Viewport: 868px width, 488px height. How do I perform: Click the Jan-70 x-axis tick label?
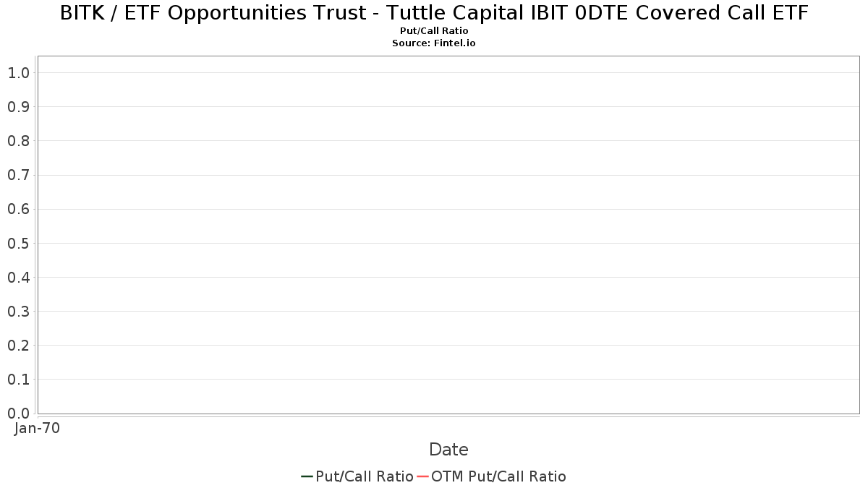click(x=37, y=429)
